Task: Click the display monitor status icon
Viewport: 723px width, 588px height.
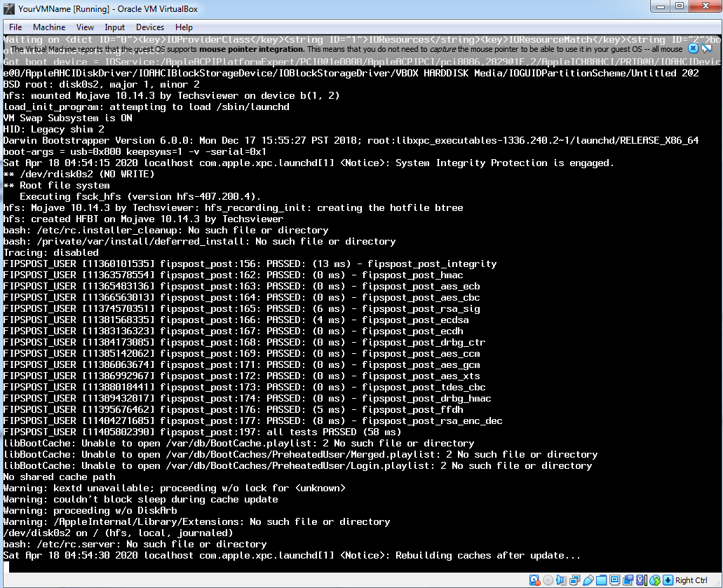Action: click(614, 580)
